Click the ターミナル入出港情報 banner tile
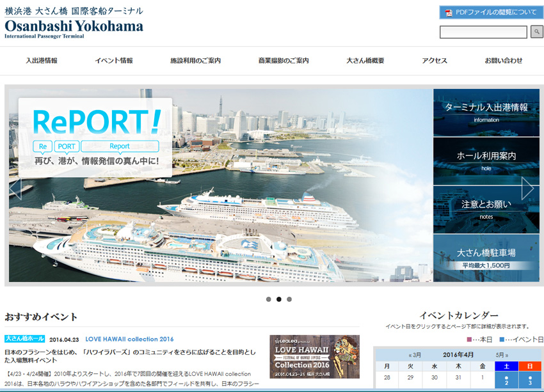 [486, 112]
